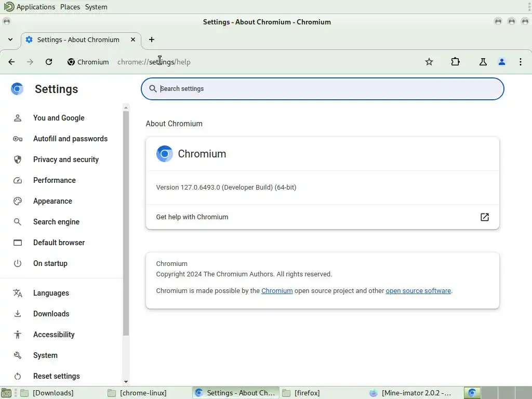
Task: Click the sidebar scrollbar thumb
Action: point(126,223)
